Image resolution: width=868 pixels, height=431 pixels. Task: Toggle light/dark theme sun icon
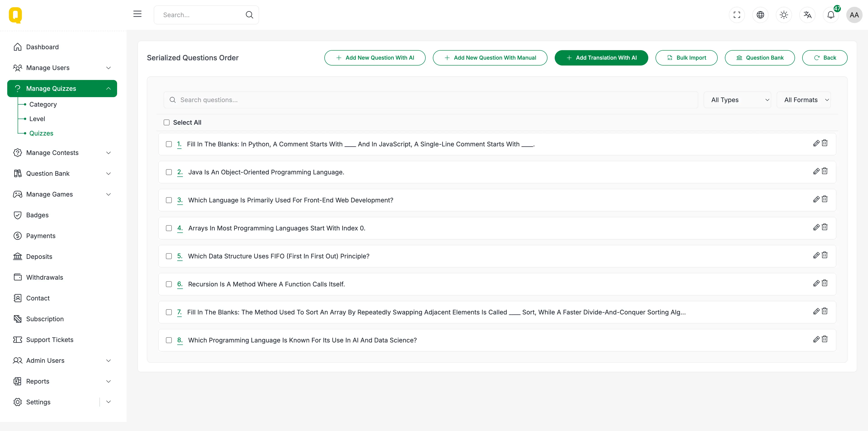coord(784,15)
